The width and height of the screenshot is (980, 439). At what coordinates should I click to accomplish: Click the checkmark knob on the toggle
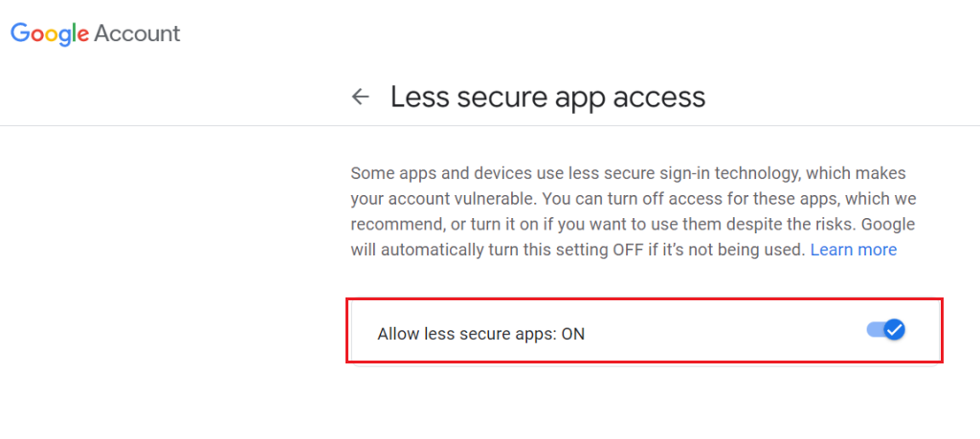(x=894, y=330)
